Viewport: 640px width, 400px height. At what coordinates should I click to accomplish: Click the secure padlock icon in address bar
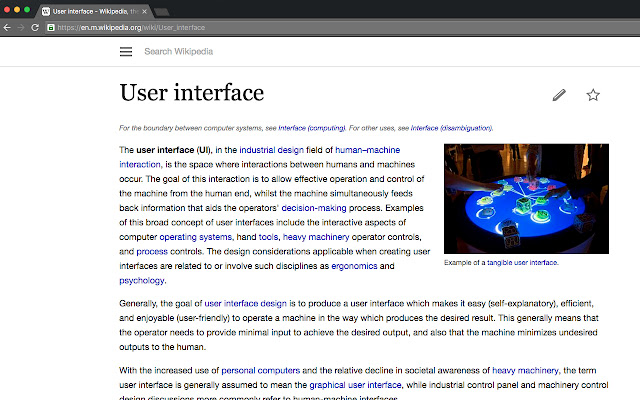[50, 28]
